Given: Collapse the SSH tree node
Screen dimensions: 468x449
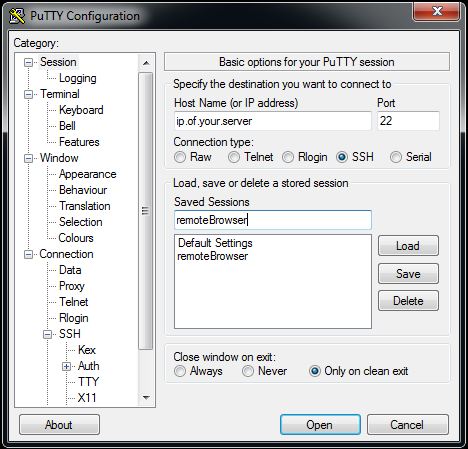Looking at the screenshot, I should tap(48, 334).
